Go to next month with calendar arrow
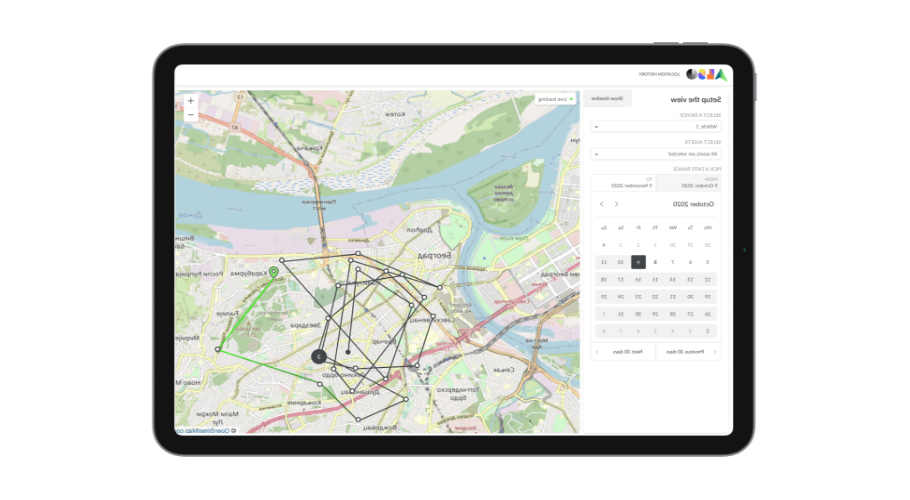 [601, 204]
